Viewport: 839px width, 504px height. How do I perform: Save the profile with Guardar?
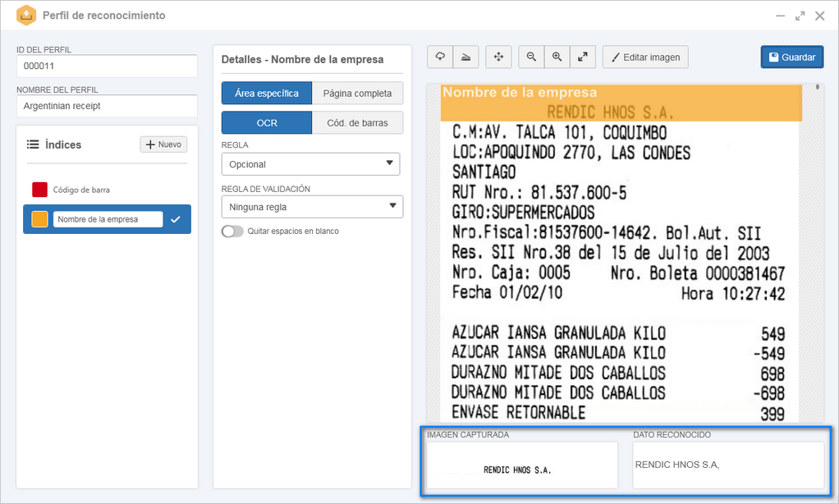pyautogui.click(x=792, y=57)
